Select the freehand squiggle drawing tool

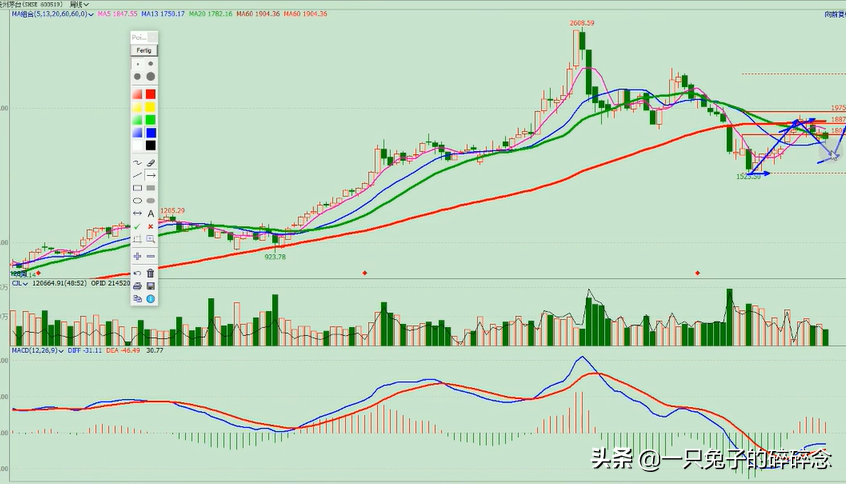coord(138,162)
